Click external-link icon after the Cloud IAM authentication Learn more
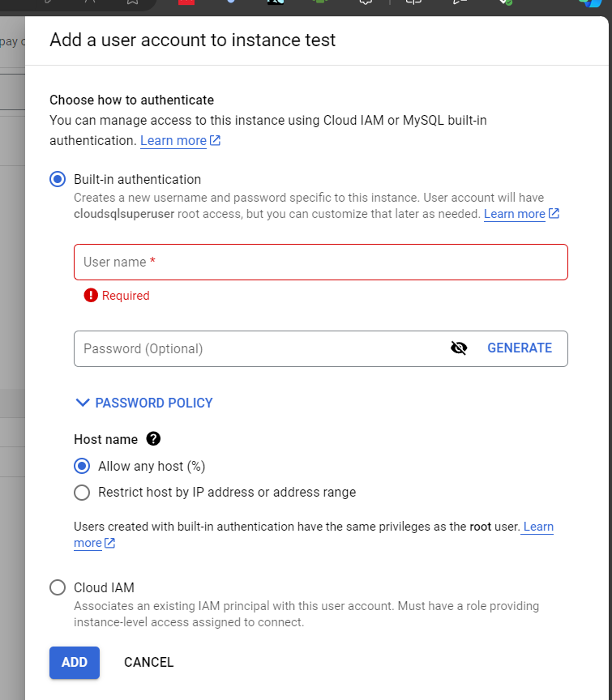The width and height of the screenshot is (612, 700). tap(215, 141)
